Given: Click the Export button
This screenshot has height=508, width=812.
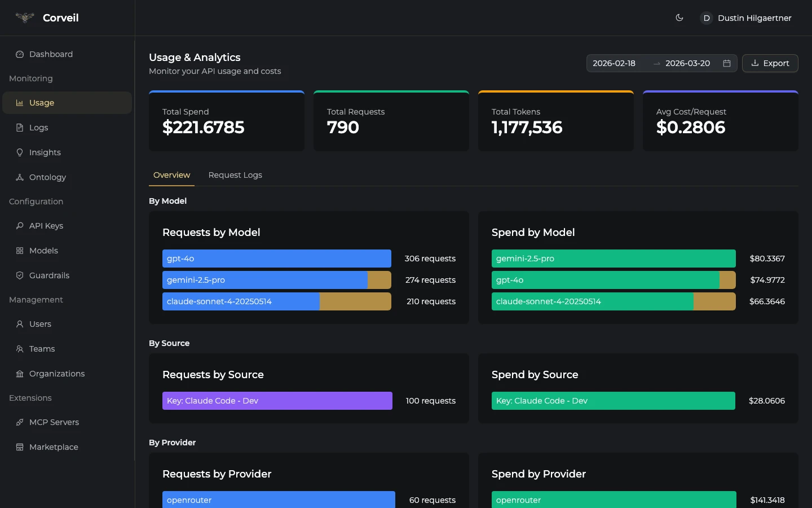Looking at the screenshot, I should [x=770, y=63].
